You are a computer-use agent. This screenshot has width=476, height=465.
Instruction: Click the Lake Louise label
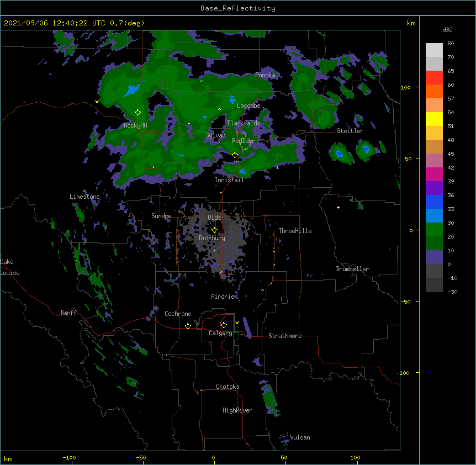[x=10, y=267]
